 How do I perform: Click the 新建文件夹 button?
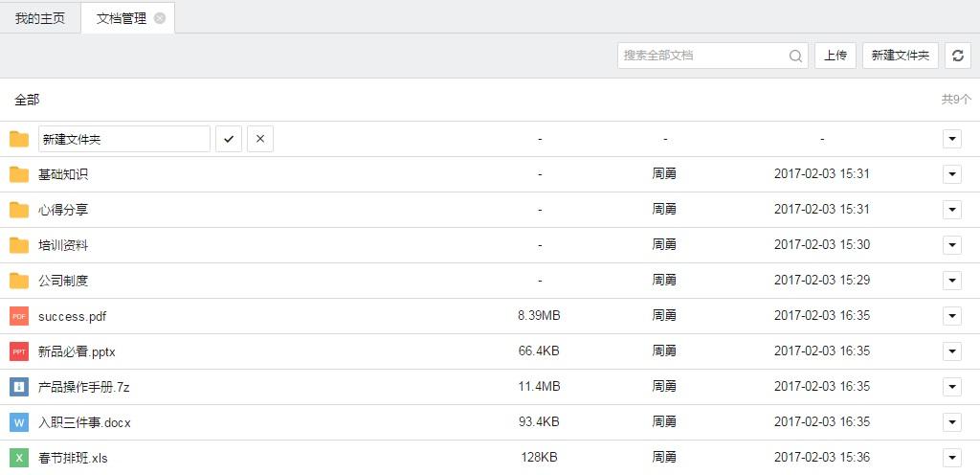pyautogui.click(x=900, y=56)
